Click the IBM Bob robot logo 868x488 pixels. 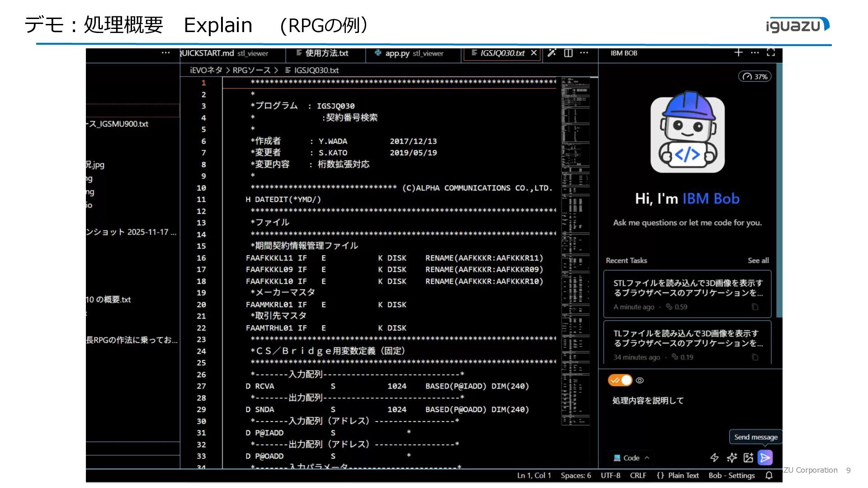click(x=687, y=132)
